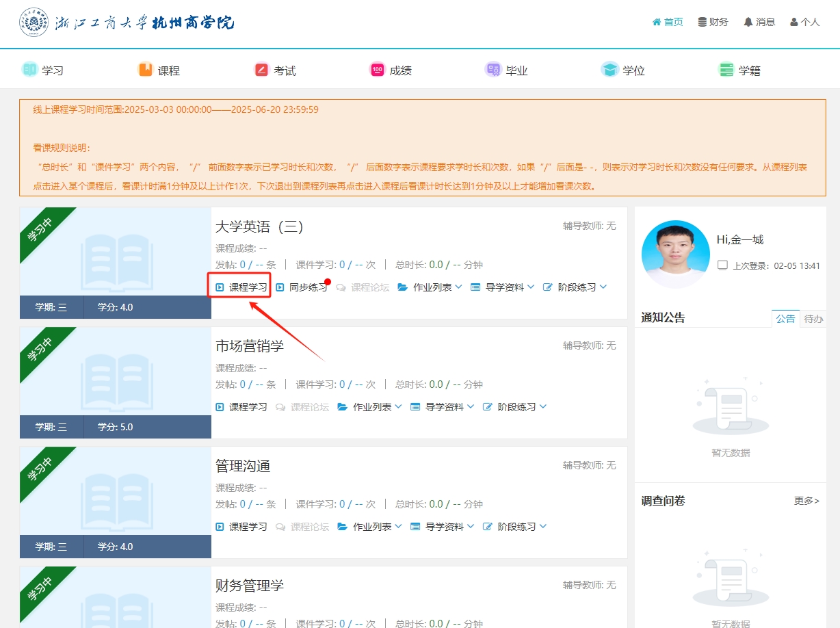Click the 市场营销学 course title

point(250,346)
